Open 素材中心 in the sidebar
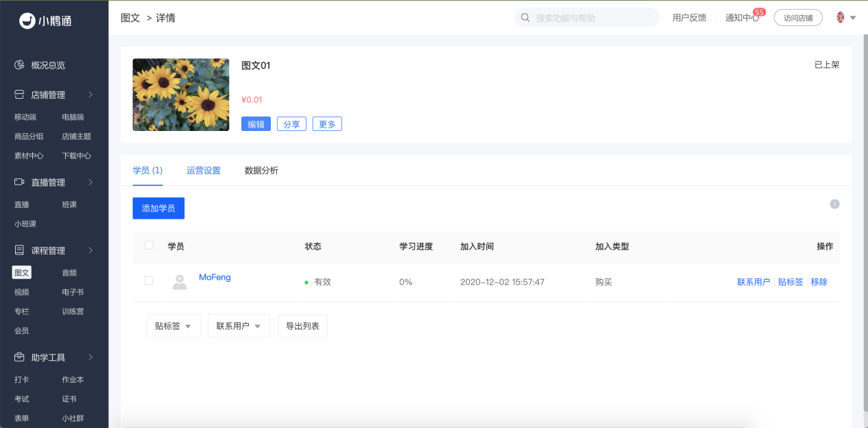This screenshot has width=868, height=428. (29, 155)
